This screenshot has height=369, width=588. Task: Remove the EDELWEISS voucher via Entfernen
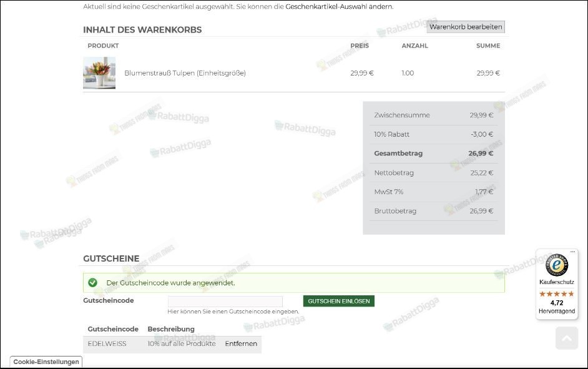tap(241, 343)
